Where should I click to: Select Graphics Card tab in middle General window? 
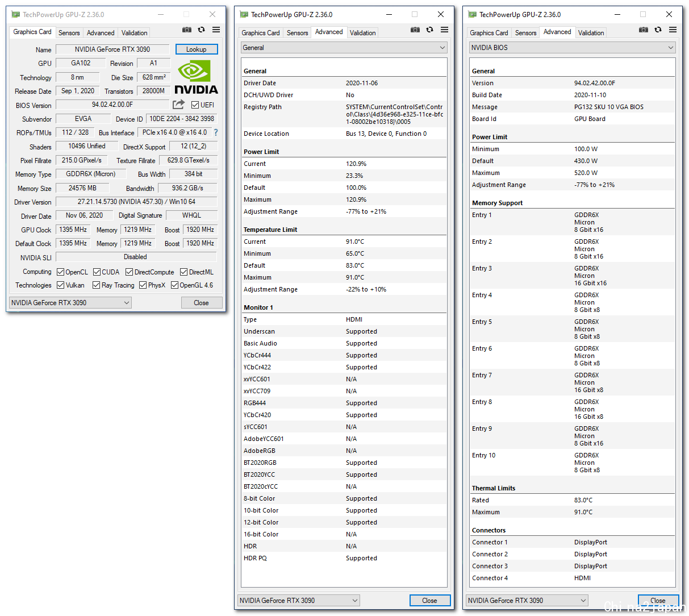point(261,33)
